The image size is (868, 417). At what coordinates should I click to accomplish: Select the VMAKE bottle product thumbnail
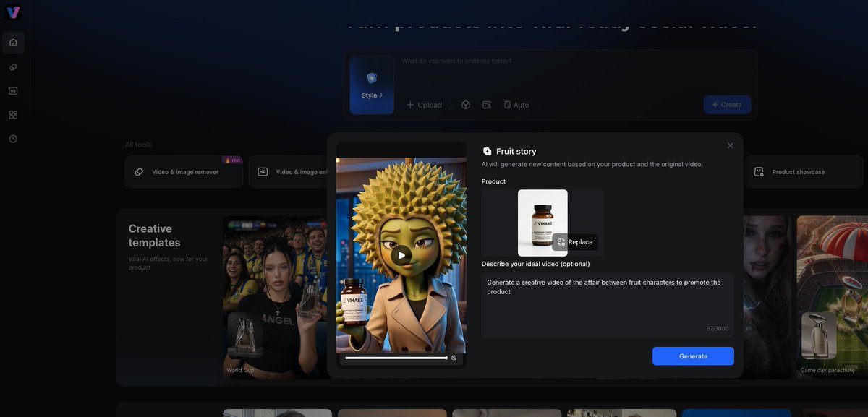click(x=542, y=223)
